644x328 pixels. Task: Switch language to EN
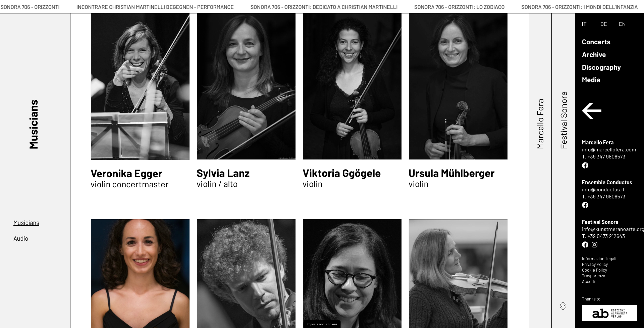click(x=622, y=24)
